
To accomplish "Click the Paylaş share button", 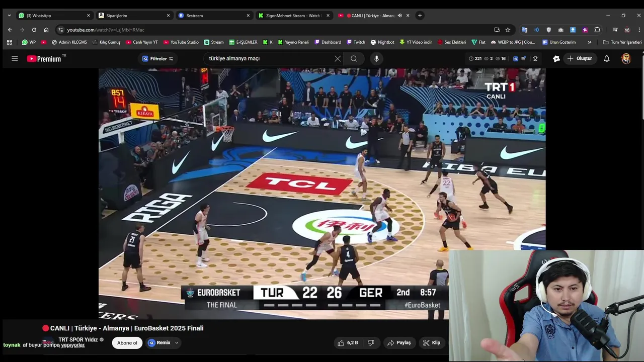I will point(399,343).
